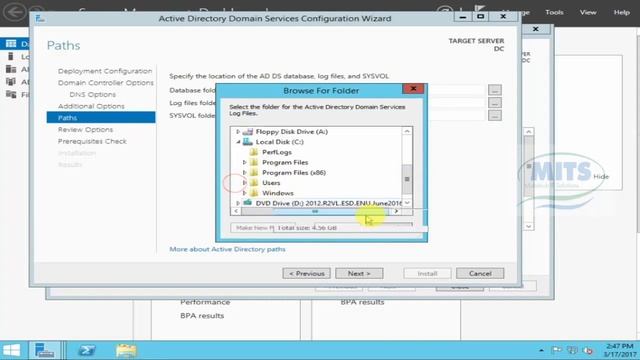Open the Help menu in Server Manager
The image size is (640, 360).
[x=622, y=12]
